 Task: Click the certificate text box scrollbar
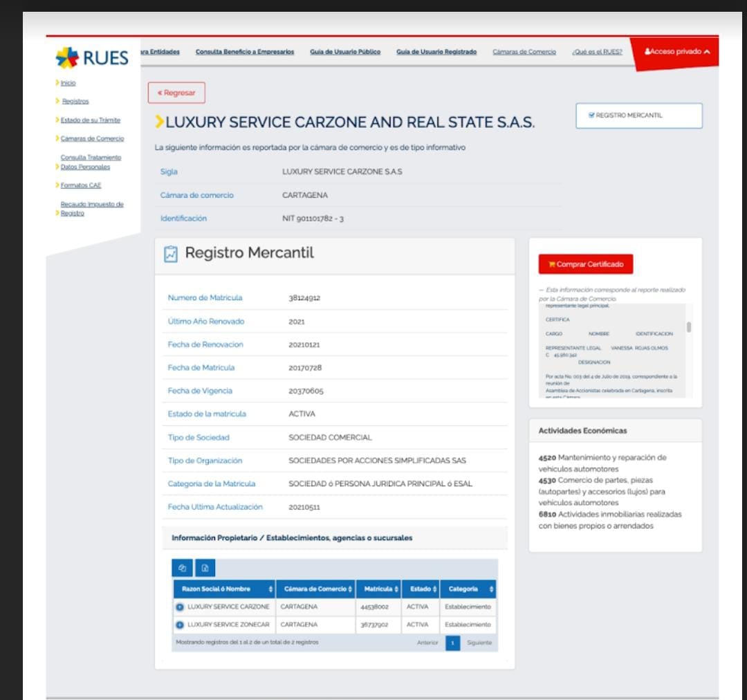pos(688,328)
